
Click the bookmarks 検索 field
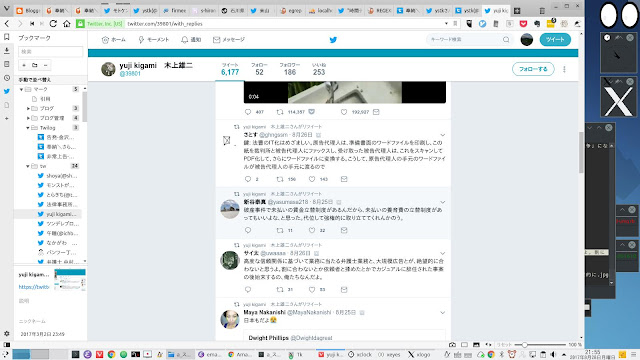click(x=51, y=51)
